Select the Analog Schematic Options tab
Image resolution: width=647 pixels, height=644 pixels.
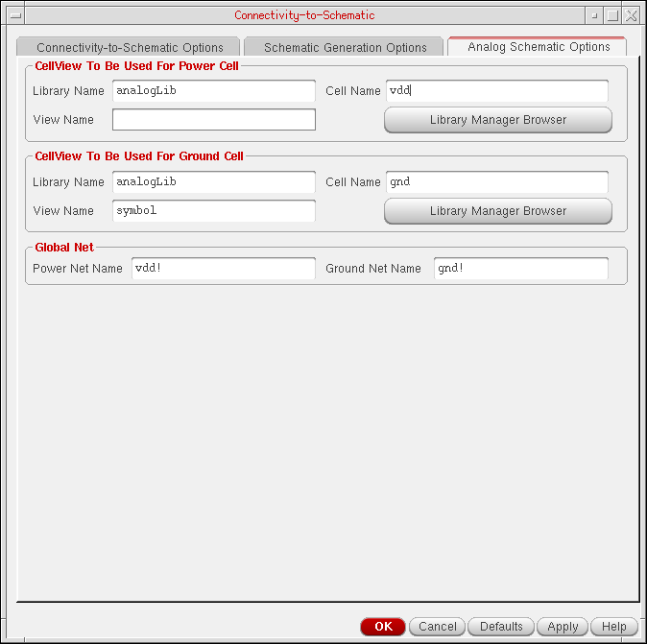click(538, 46)
